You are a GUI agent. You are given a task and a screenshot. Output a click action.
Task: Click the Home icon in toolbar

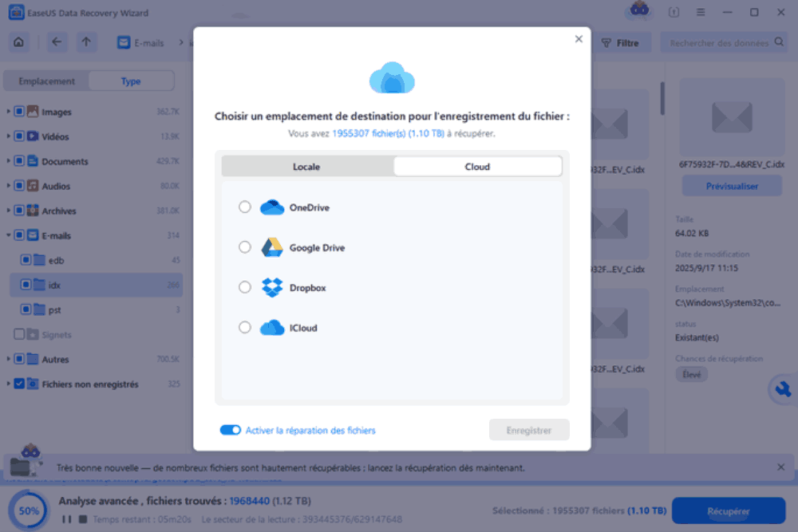pyautogui.click(x=19, y=42)
